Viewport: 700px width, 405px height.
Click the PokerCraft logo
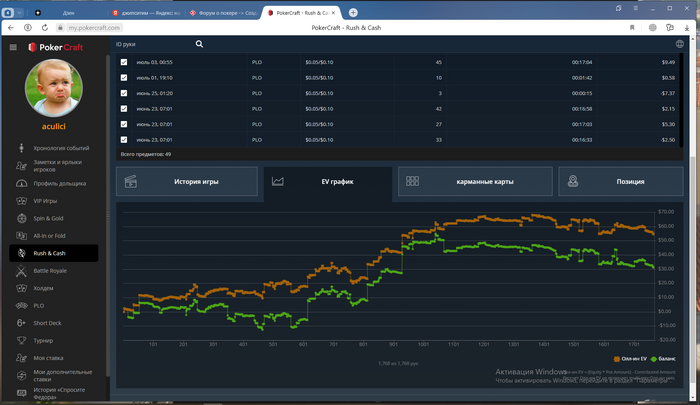pos(56,47)
